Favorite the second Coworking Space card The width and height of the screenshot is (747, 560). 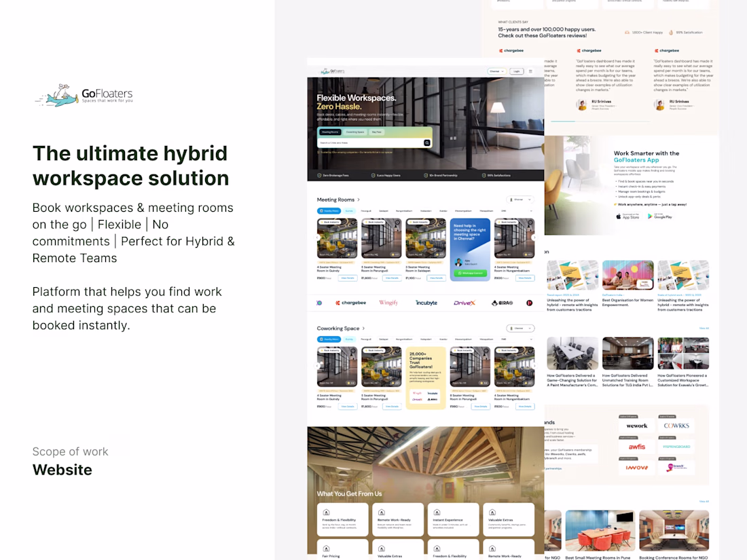click(398, 350)
